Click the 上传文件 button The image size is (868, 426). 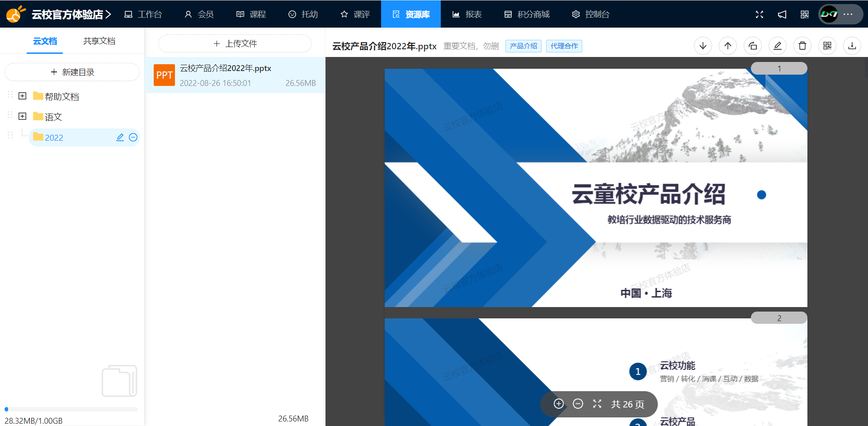click(235, 43)
